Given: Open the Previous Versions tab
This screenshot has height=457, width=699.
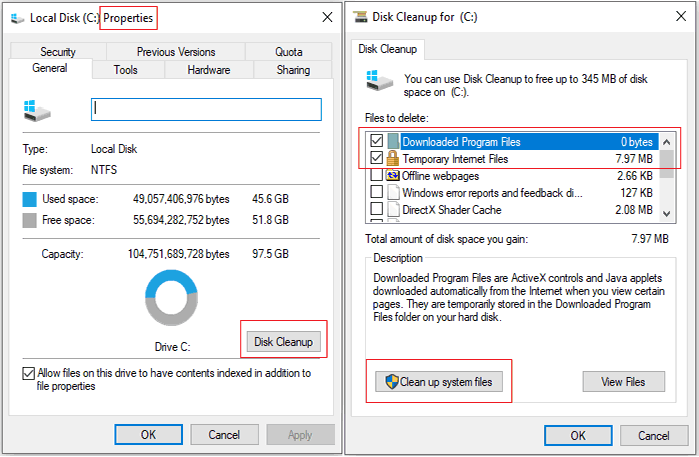Looking at the screenshot, I should tap(176, 52).
